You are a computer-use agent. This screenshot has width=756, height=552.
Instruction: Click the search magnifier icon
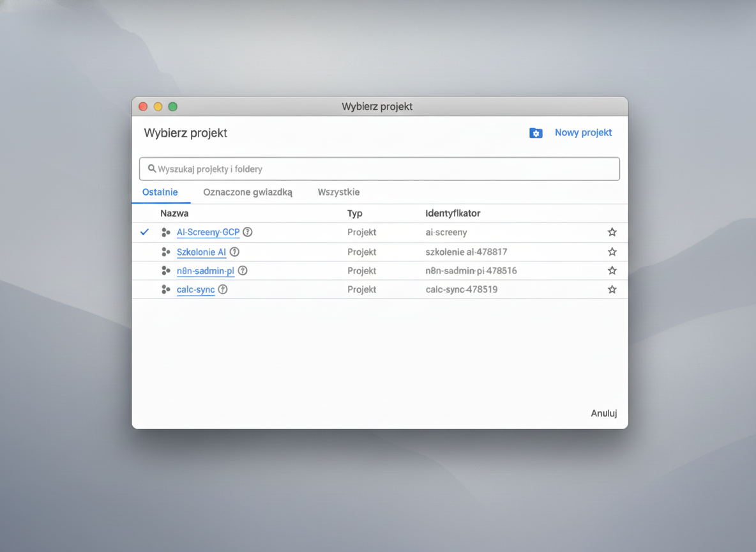pyautogui.click(x=152, y=169)
